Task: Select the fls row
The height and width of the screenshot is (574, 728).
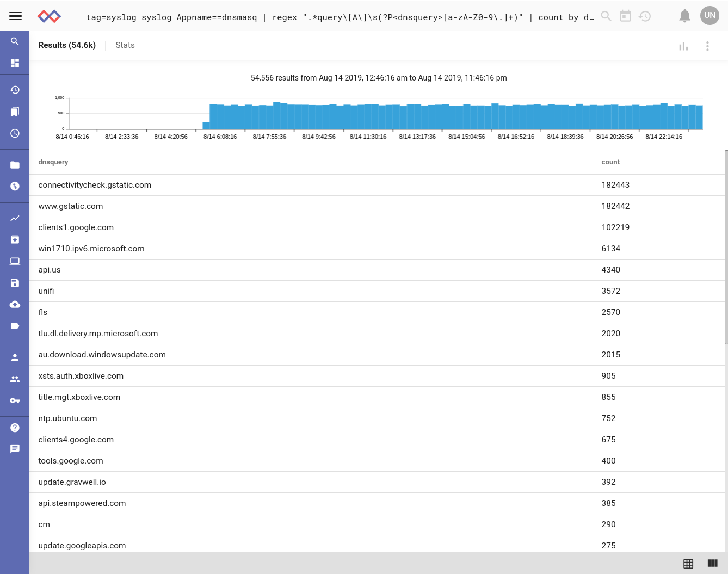Action: (377, 312)
